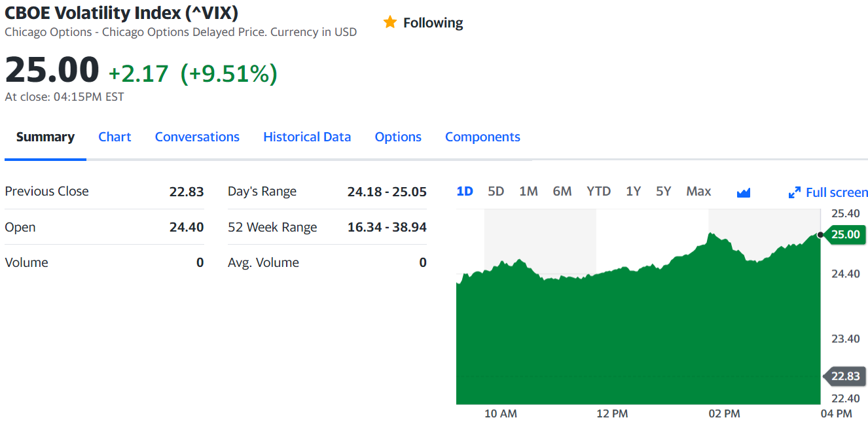Click the green 25.00 price label on chart
The image size is (868, 422).
pos(846,234)
